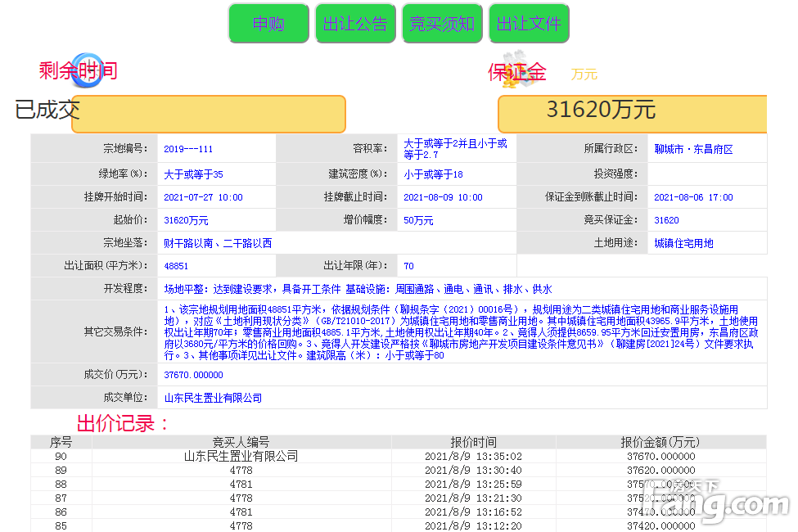Click the 城镇住宅用地 land use value

(683, 243)
